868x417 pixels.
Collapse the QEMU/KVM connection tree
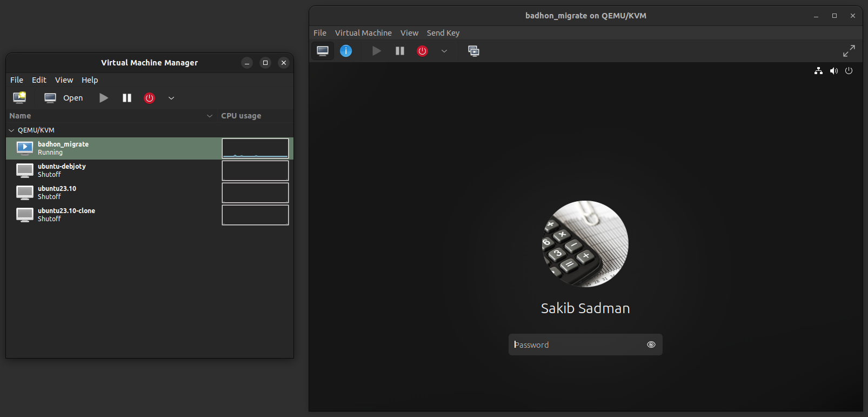click(x=11, y=130)
